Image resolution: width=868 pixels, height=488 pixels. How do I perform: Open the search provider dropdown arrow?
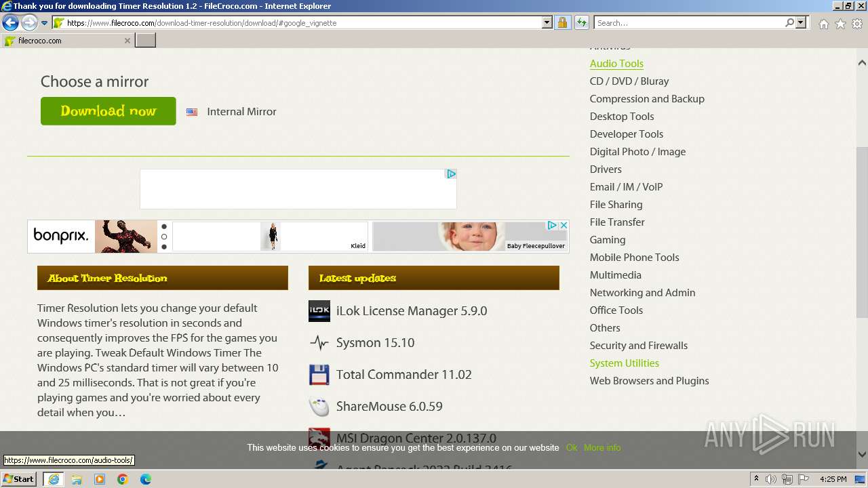pos(801,23)
